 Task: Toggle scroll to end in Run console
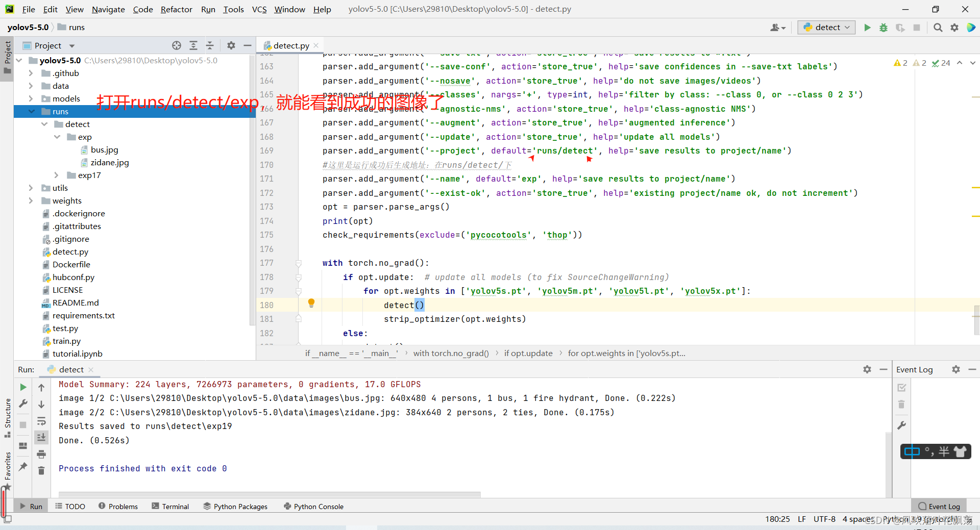point(41,437)
